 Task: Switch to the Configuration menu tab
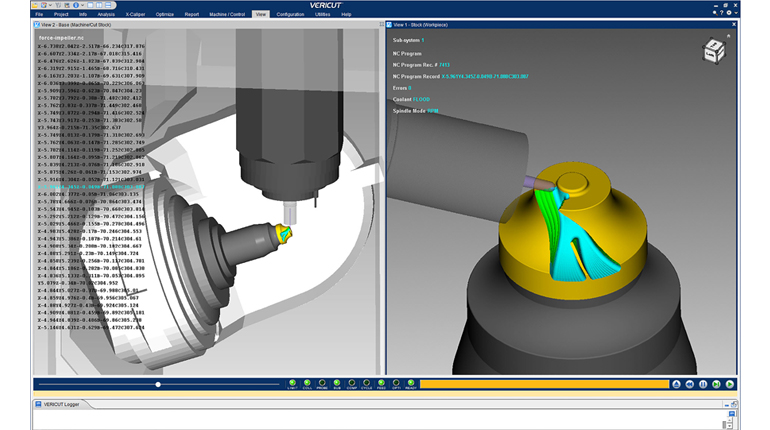coord(290,15)
